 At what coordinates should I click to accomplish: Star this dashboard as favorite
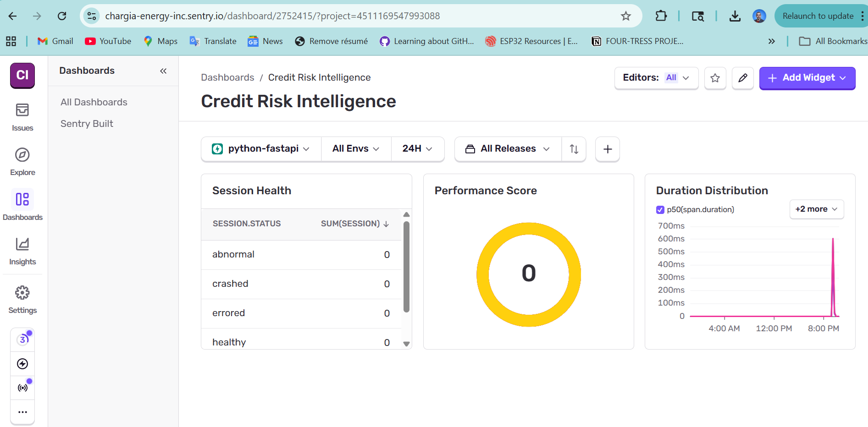pyautogui.click(x=715, y=78)
